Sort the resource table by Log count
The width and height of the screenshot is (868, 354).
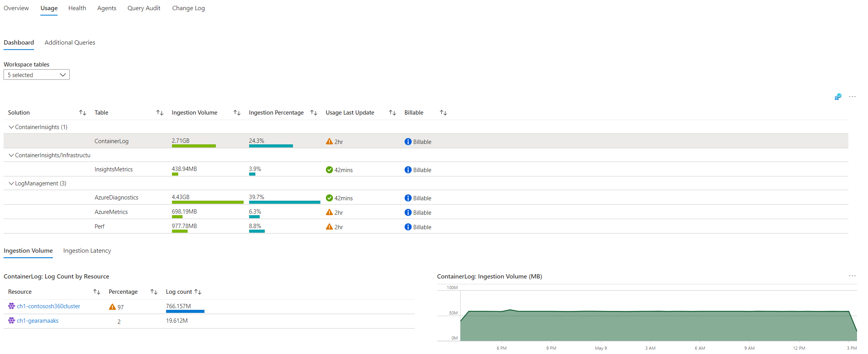coord(198,292)
